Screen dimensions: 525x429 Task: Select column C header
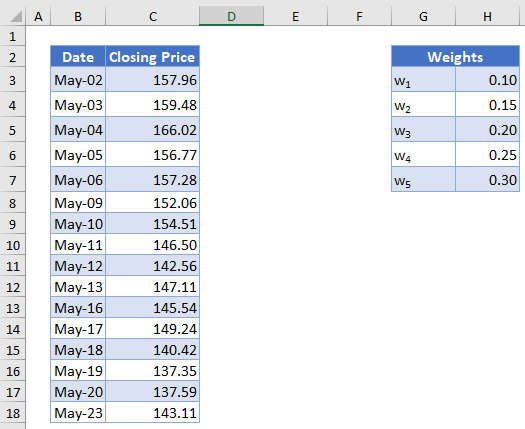click(x=153, y=16)
